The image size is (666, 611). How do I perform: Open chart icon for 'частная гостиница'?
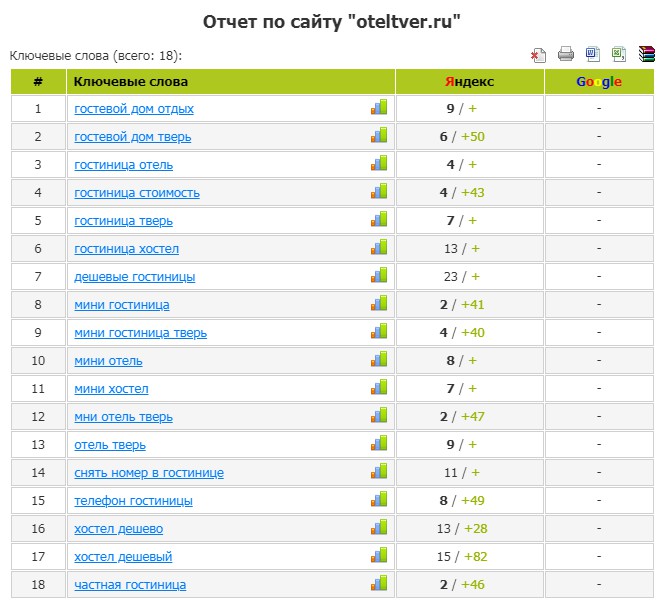pyautogui.click(x=379, y=583)
